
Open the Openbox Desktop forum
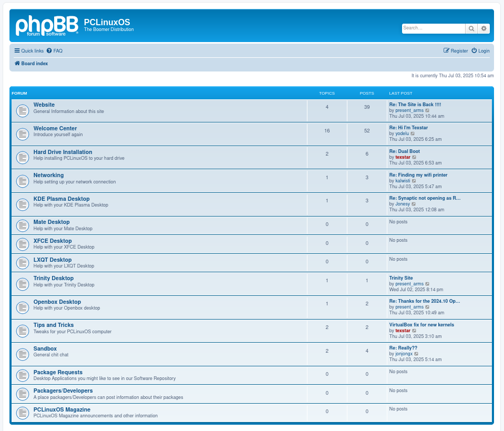(x=57, y=302)
